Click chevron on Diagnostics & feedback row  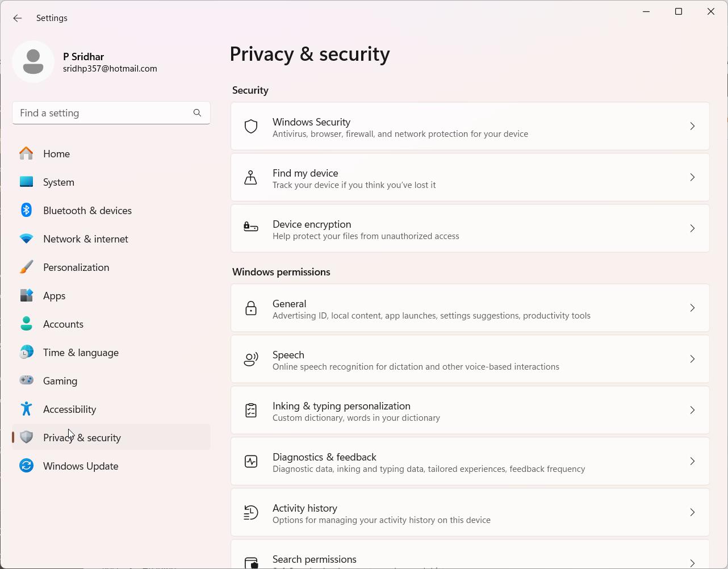pyautogui.click(x=692, y=461)
